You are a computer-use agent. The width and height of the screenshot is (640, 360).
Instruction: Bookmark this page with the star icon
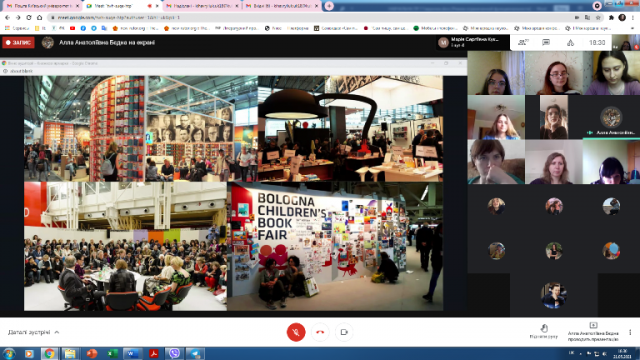598,18
